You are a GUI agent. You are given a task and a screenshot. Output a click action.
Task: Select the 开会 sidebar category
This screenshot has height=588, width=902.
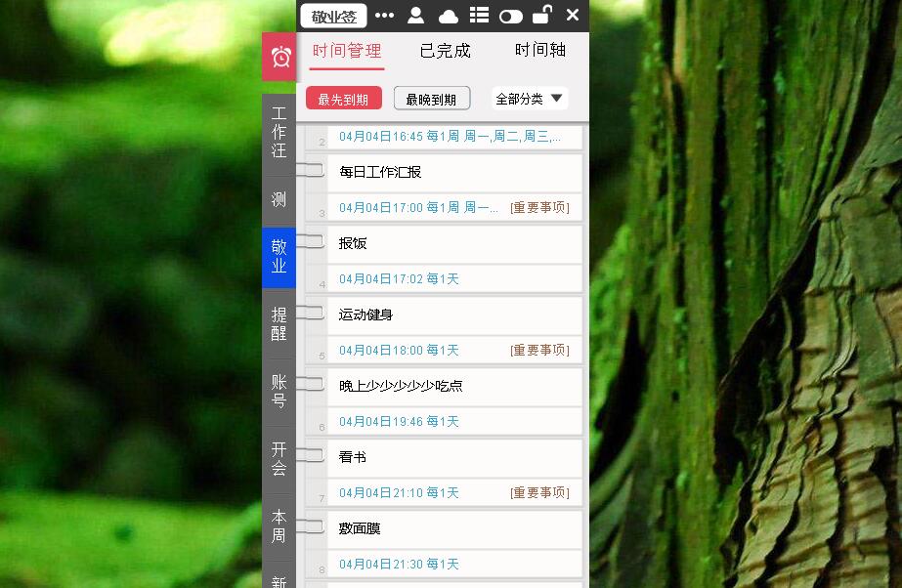click(279, 459)
